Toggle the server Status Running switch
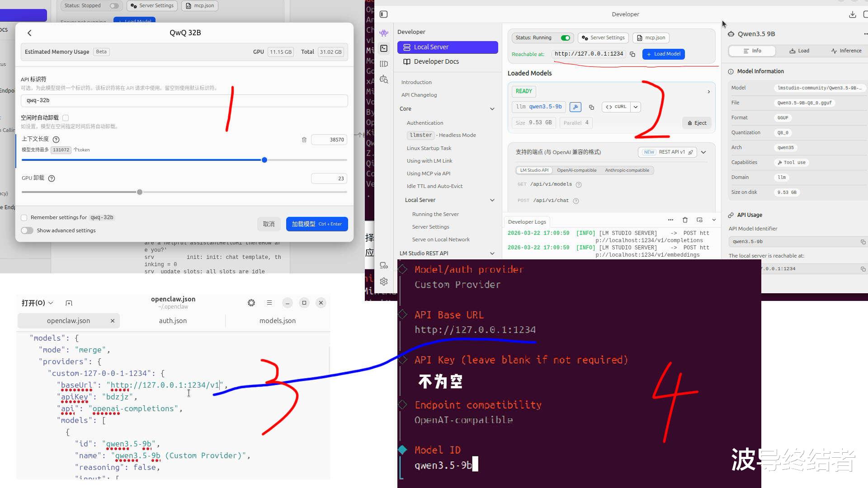Screen dimensions: 868x488 click(565, 38)
